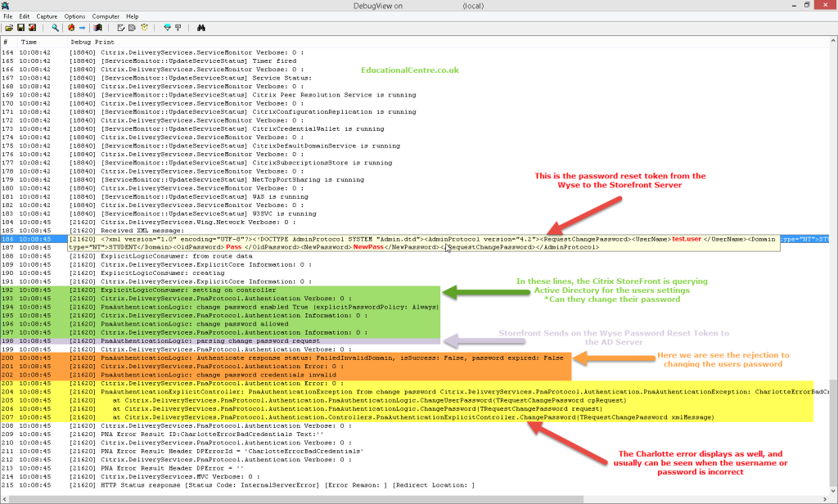This screenshot has height=504, width=838.
Task: Toggle the Capture Kernel gear icon
Action: (71, 28)
